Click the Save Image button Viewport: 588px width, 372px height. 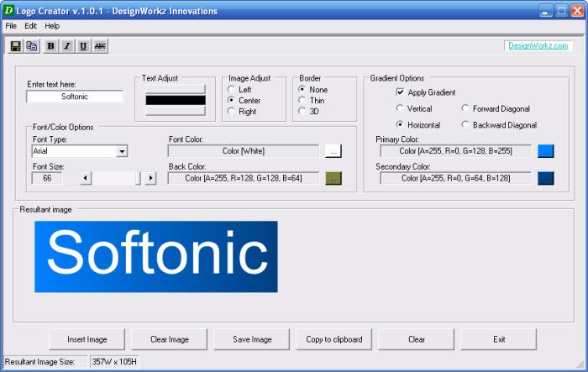[252, 339]
